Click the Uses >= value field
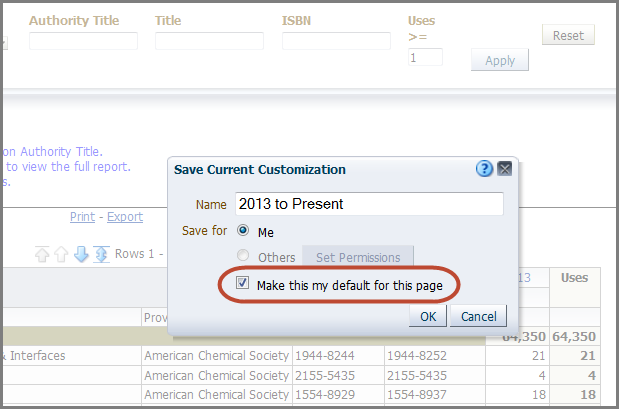This screenshot has width=619, height=409. 424,57
